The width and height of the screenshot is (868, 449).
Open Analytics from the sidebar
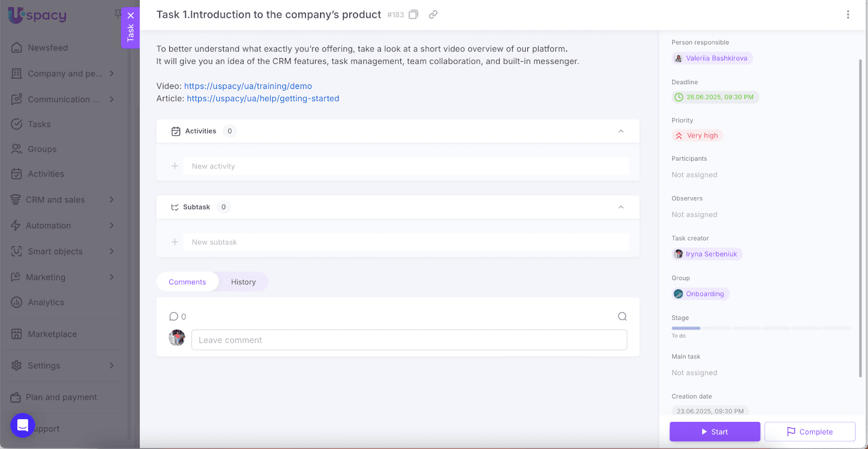[46, 302]
